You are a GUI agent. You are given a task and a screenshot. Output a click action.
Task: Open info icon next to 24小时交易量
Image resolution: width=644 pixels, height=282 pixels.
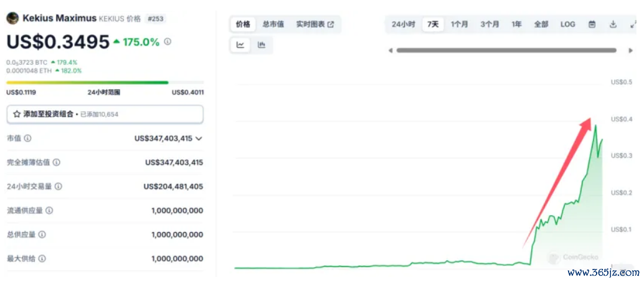(59, 187)
